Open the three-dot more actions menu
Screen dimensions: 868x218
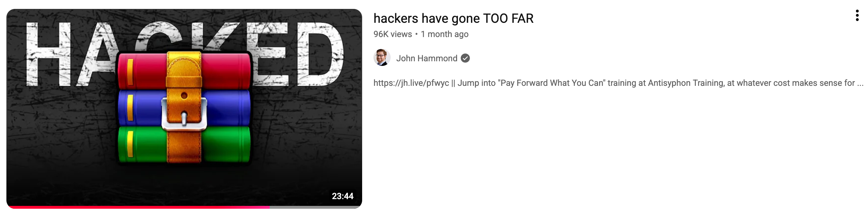click(x=857, y=16)
